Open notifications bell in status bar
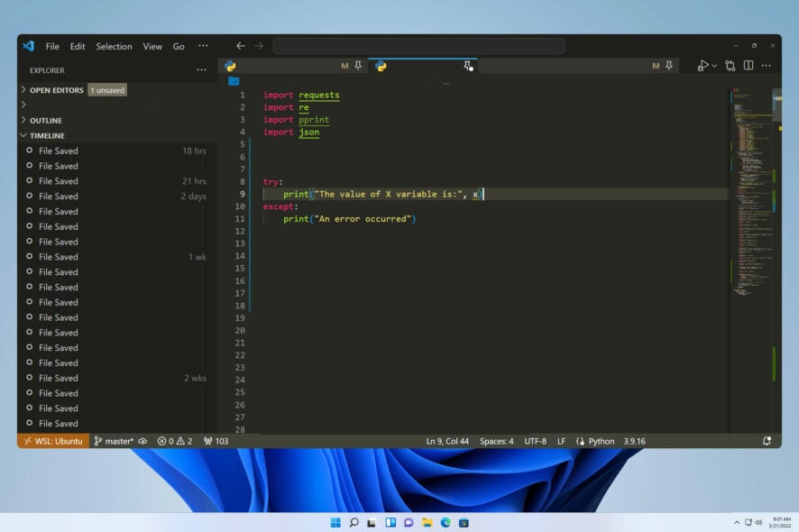This screenshot has height=532, width=799. (x=767, y=441)
